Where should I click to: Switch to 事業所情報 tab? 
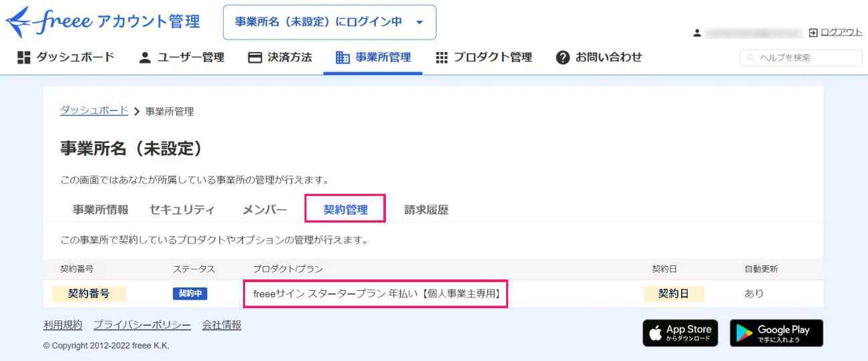coord(101,209)
